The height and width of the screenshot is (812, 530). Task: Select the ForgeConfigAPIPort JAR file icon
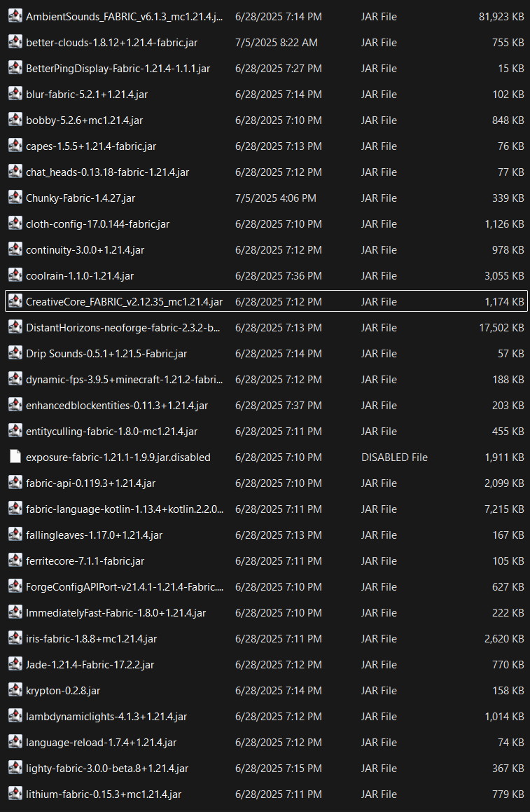[15, 586]
